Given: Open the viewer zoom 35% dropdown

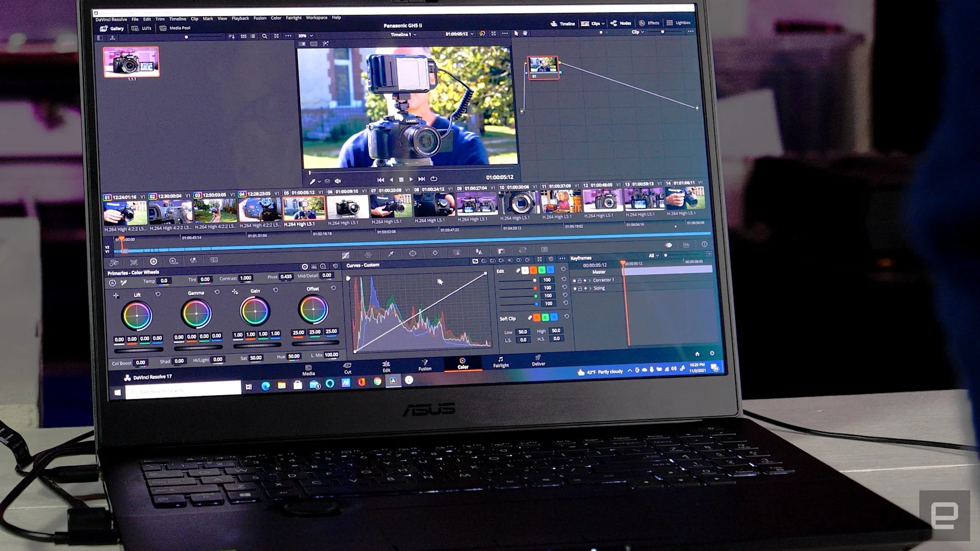Looking at the screenshot, I should pyautogui.click(x=305, y=36).
